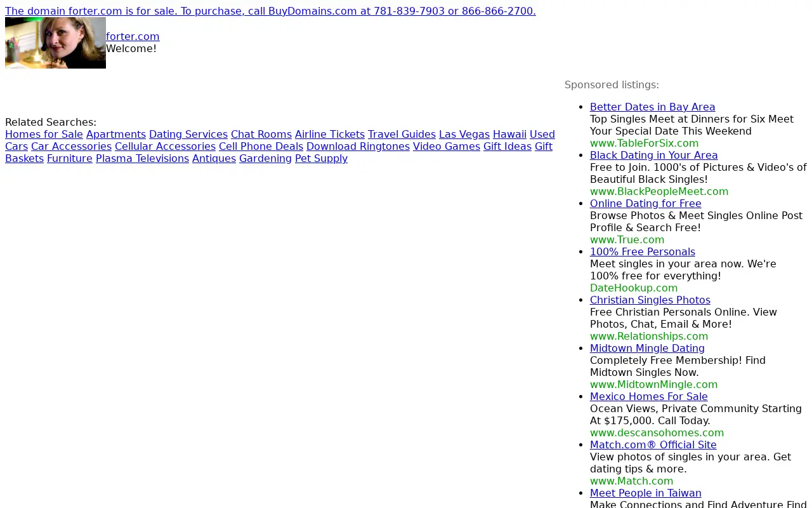Click Cellular Accessories link
812x508 pixels.
point(165,146)
